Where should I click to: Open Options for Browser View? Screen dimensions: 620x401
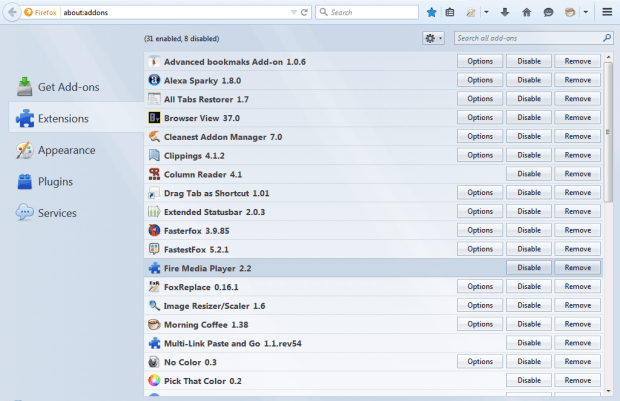pos(480,117)
